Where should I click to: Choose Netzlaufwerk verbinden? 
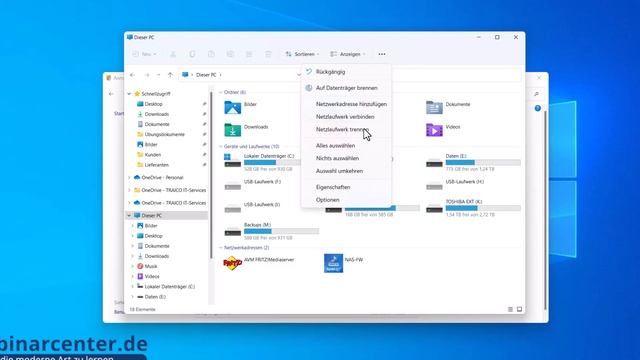[x=346, y=117]
